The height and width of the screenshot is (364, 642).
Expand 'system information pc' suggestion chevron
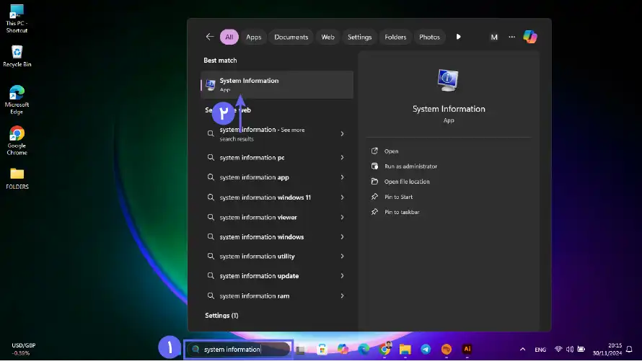click(342, 158)
